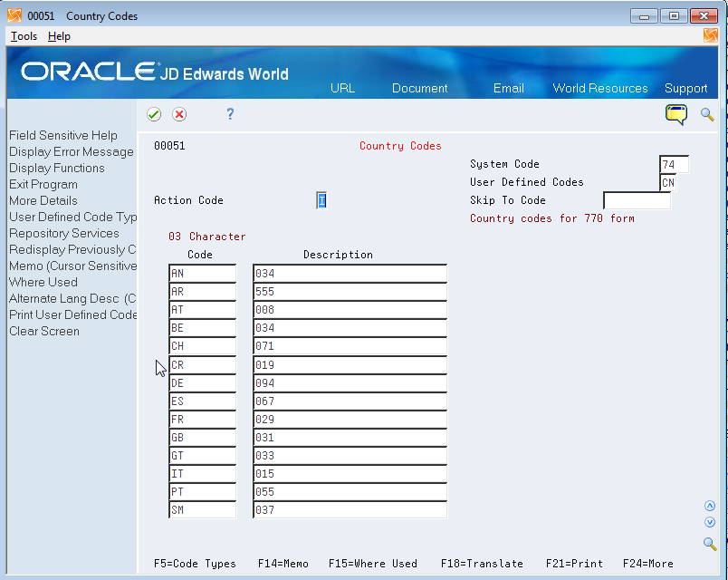Select Alternate Lang Desc option
728x580 pixels.
click(x=72, y=298)
